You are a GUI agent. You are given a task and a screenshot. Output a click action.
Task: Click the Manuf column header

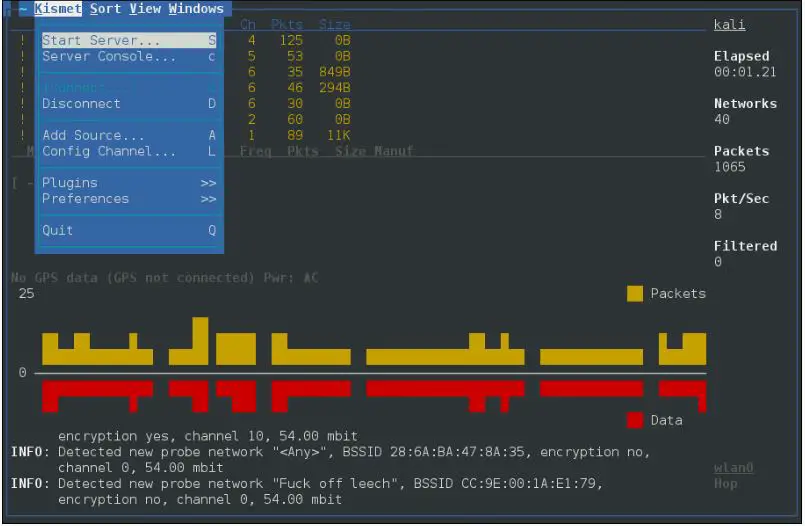tap(394, 152)
